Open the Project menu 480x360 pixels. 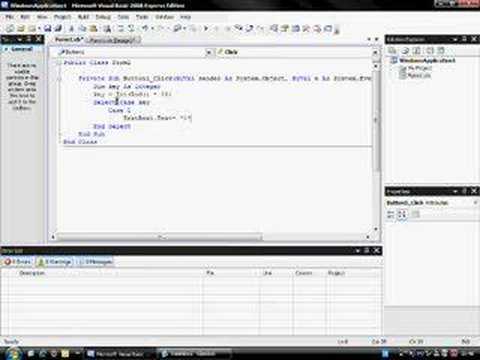62,17
